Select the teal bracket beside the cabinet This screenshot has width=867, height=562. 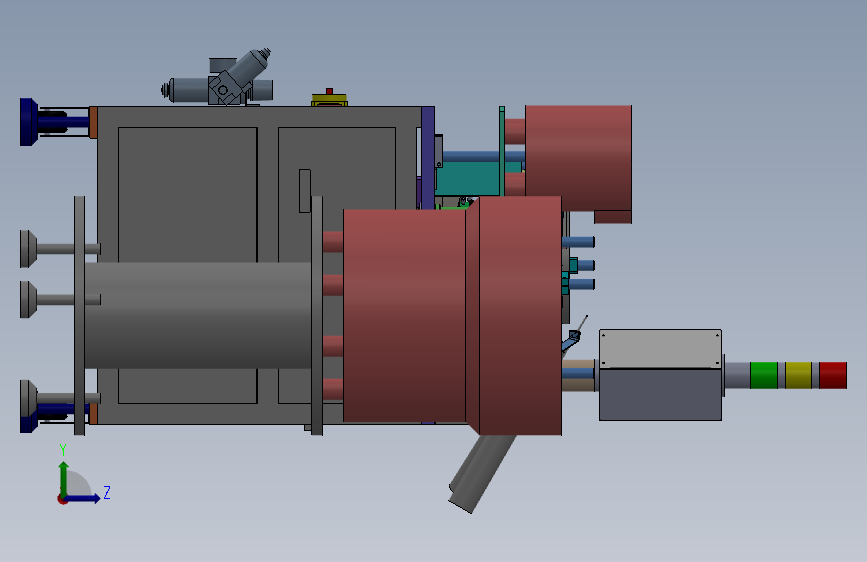click(x=470, y=178)
